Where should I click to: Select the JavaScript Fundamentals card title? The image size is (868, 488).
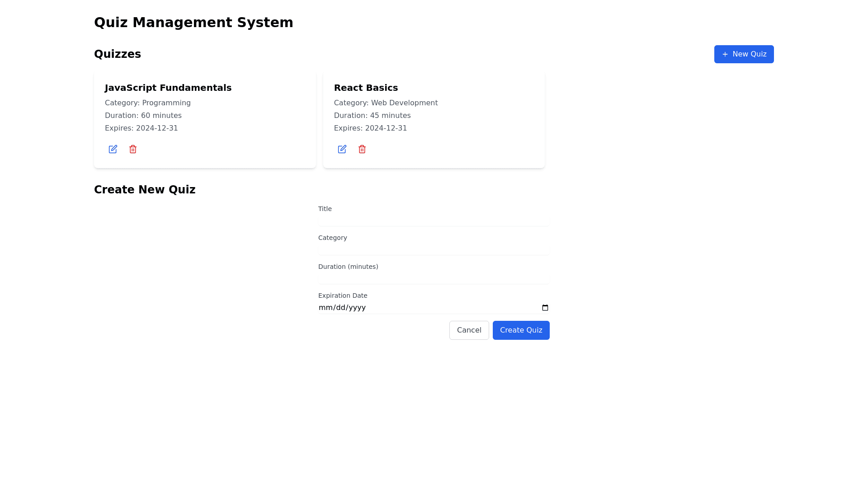click(168, 88)
